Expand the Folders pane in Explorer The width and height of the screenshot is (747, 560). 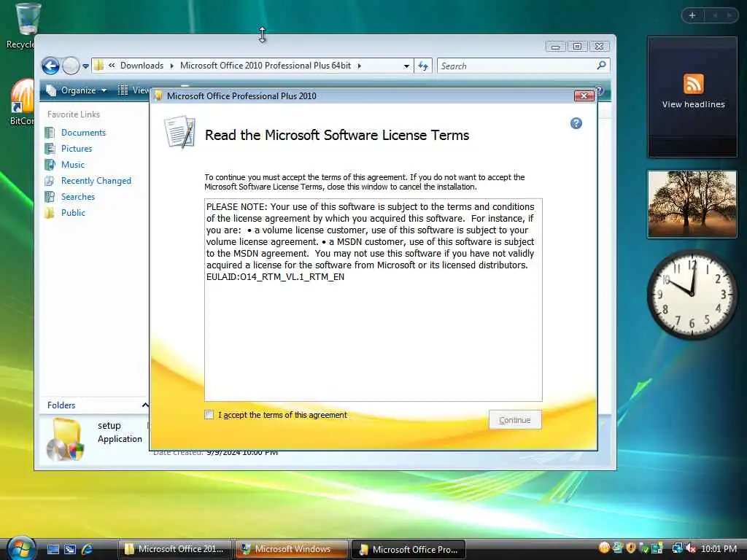click(145, 405)
